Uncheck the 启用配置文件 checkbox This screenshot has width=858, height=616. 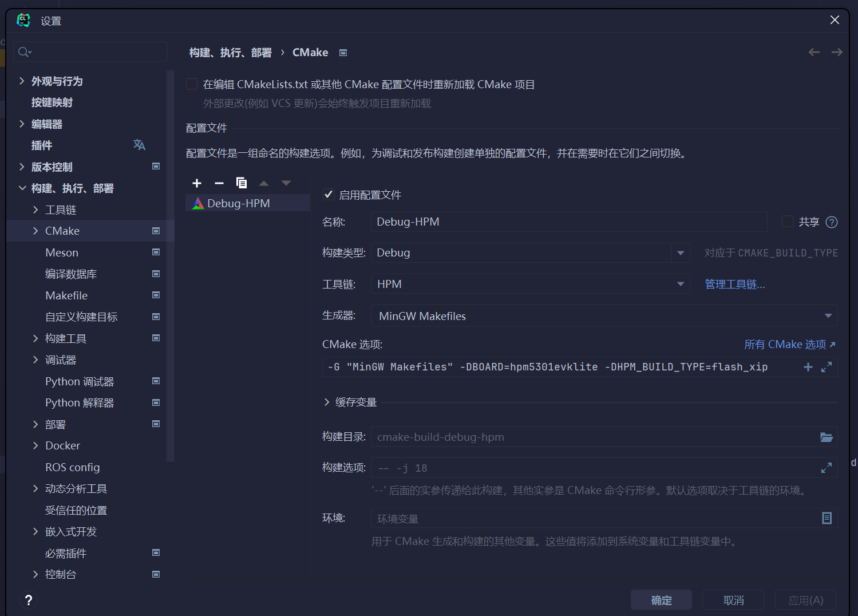tap(329, 195)
